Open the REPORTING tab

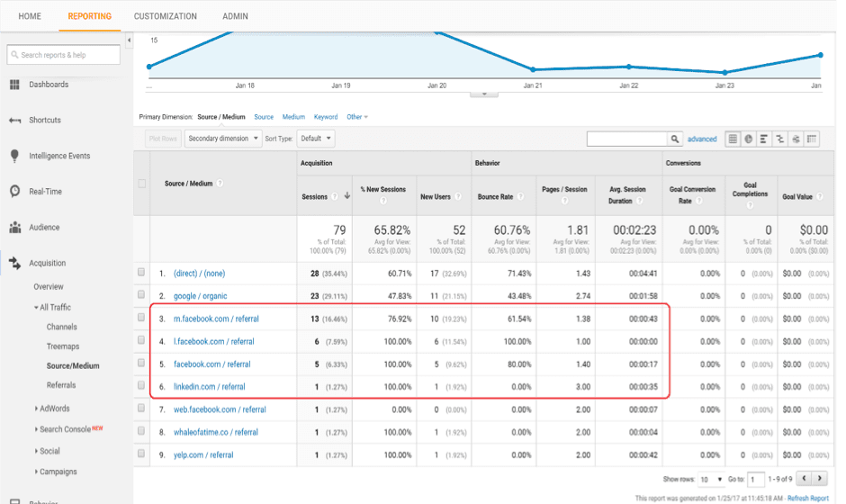pos(90,16)
